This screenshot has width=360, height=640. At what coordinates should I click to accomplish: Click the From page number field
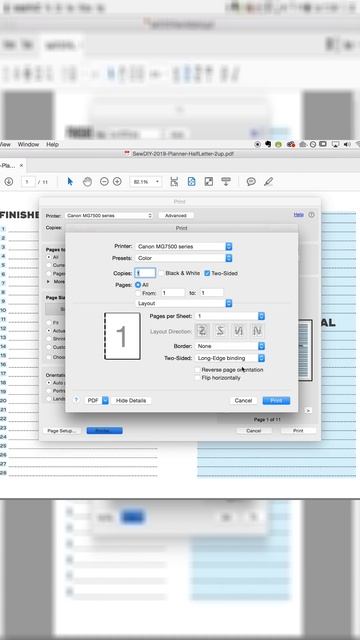tap(173, 293)
